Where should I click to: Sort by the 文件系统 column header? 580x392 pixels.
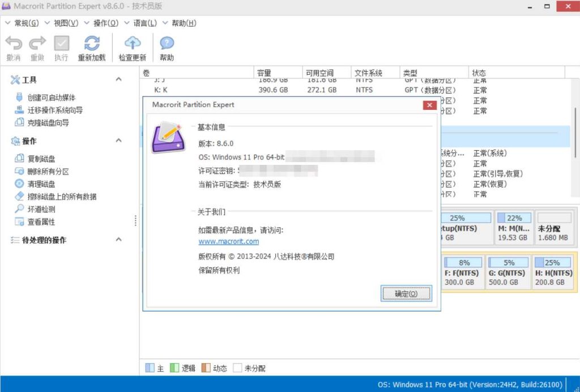pos(376,73)
